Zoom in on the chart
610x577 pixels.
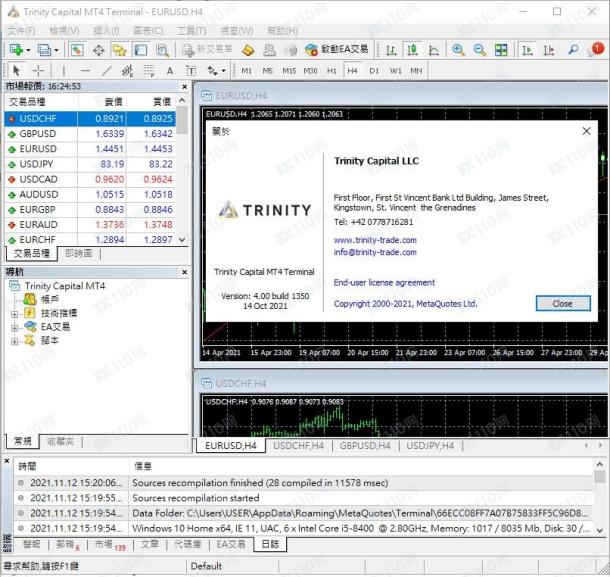[458, 50]
